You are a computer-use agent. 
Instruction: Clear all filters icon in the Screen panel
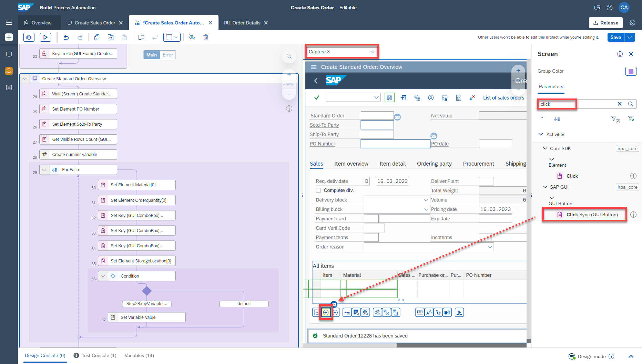(631, 119)
